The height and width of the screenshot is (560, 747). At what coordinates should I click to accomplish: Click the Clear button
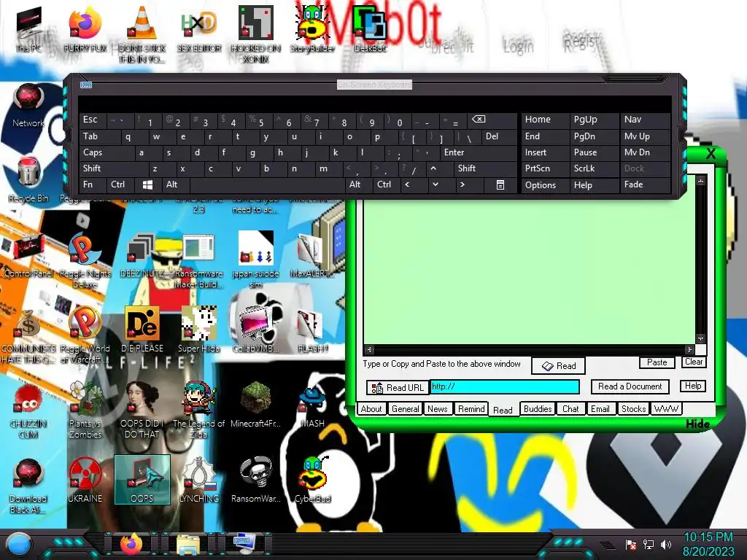point(694,362)
